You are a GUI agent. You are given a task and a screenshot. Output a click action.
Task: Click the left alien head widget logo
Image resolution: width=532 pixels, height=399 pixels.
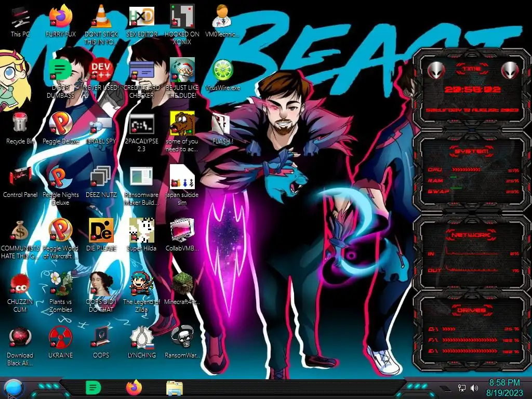[x=436, y=71]
